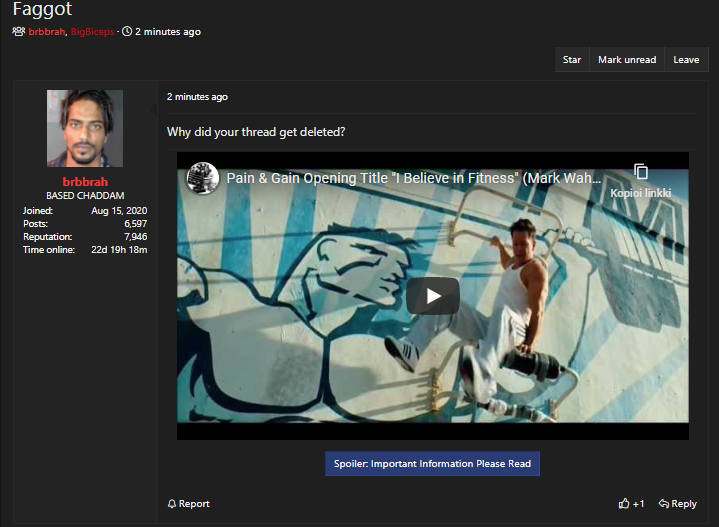
Task: Click the BASED CHADDAM user title
Action: tap(85, 195)
